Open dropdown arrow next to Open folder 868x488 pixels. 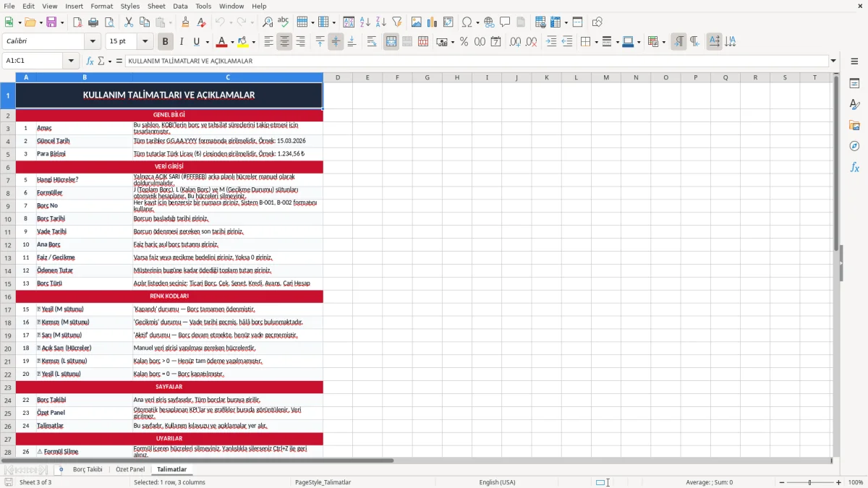click(x=41, y=22)
